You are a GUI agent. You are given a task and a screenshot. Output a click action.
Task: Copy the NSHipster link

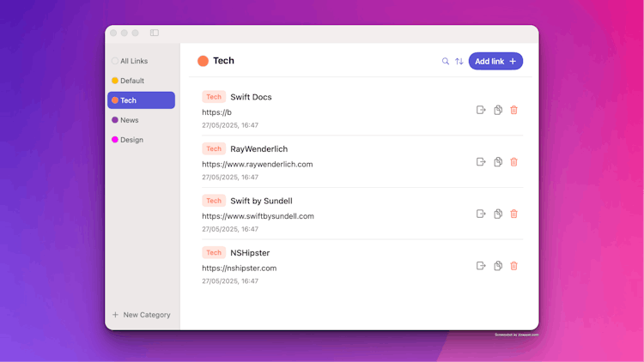pyautogui.click(x=498, y=266)
